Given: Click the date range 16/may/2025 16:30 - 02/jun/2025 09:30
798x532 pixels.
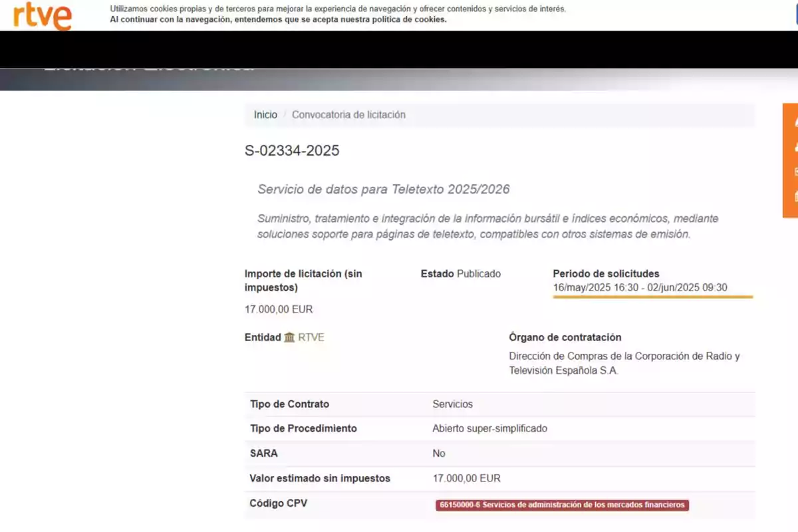Looking at the screenshot, I should pos(640,287).
